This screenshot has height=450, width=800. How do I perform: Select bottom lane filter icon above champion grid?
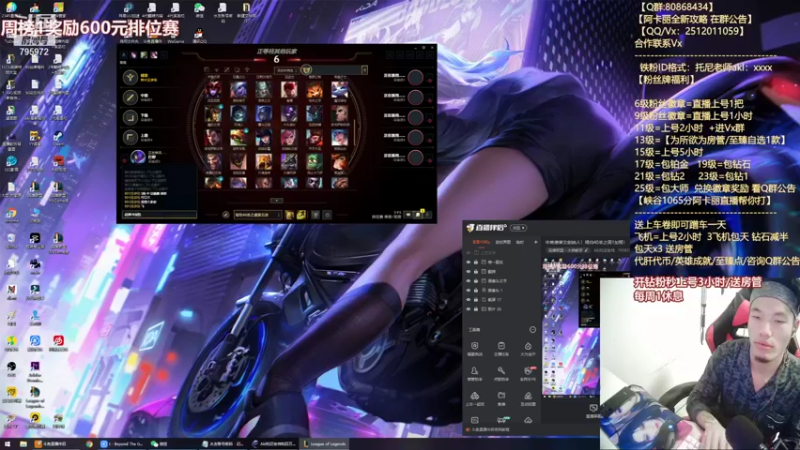(x=237, y=70)
